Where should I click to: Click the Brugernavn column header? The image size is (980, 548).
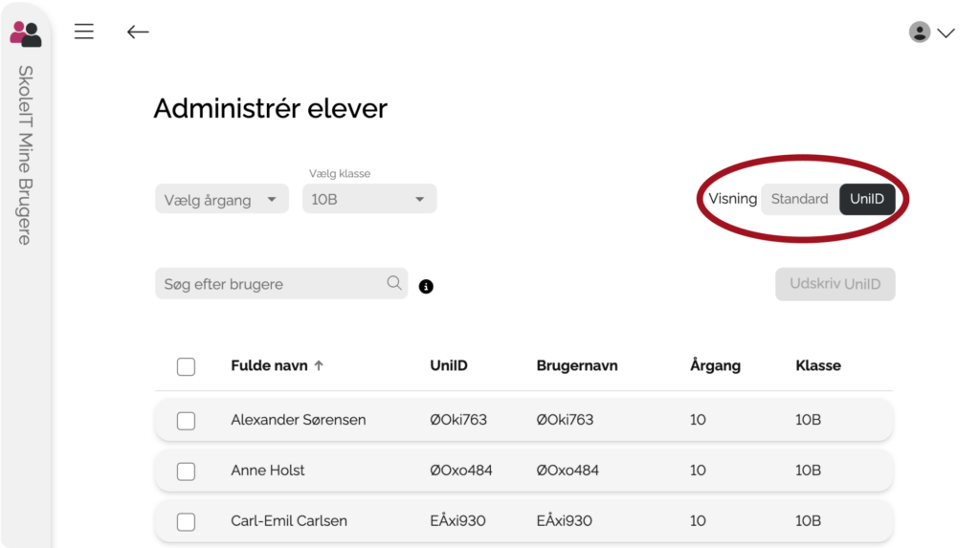pyautogui.click(x=577, y=365)
